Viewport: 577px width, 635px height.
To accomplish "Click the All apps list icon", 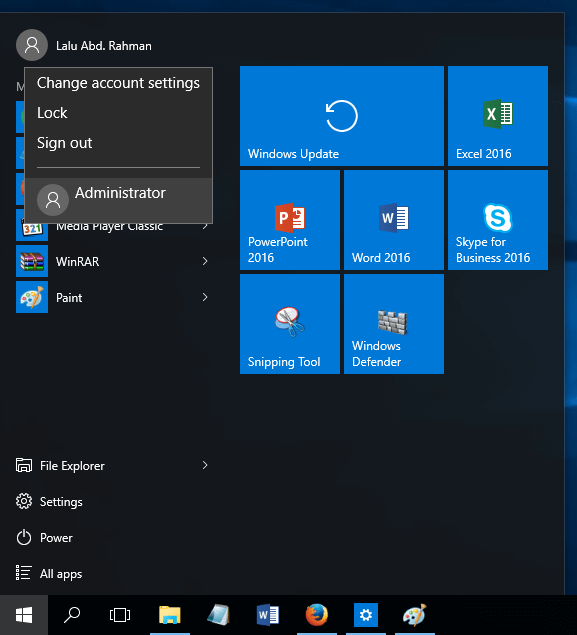I will coord(23,573).
